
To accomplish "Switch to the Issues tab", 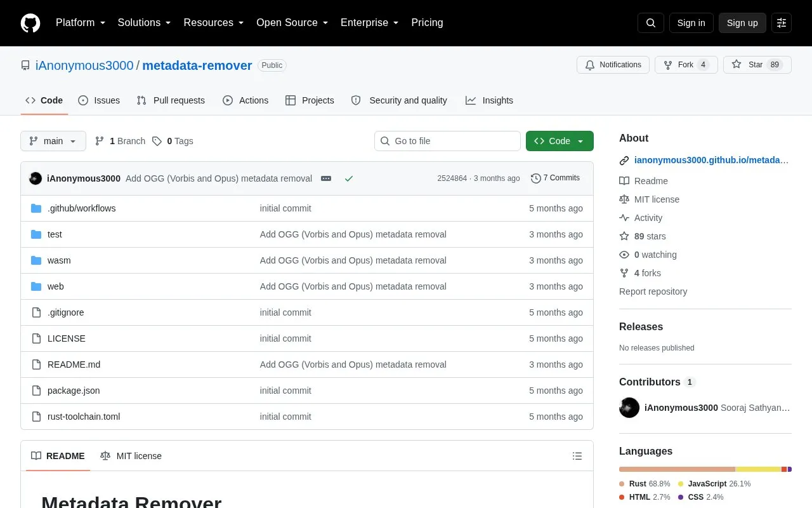I will point(99,100).
